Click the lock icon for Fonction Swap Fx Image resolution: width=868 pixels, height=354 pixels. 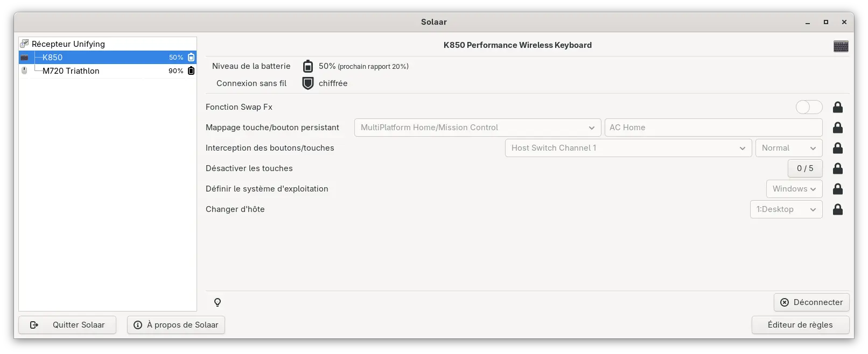(837, 107)
